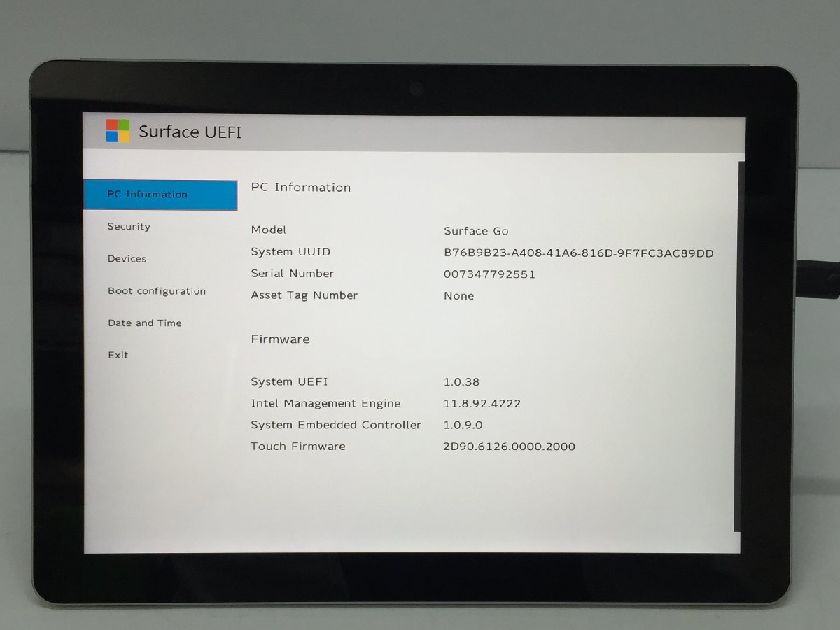
Task: Click the Serial Number label
Action: (293, 274)
